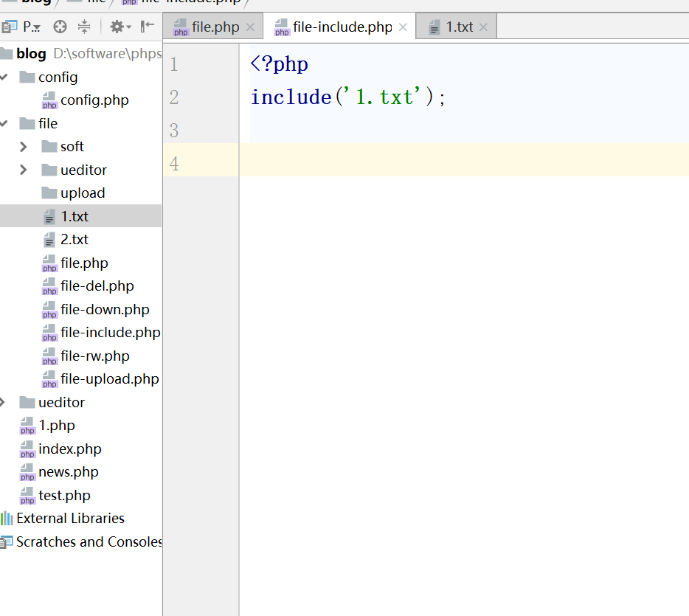Click the php icon beside index.php

[27, 449]
